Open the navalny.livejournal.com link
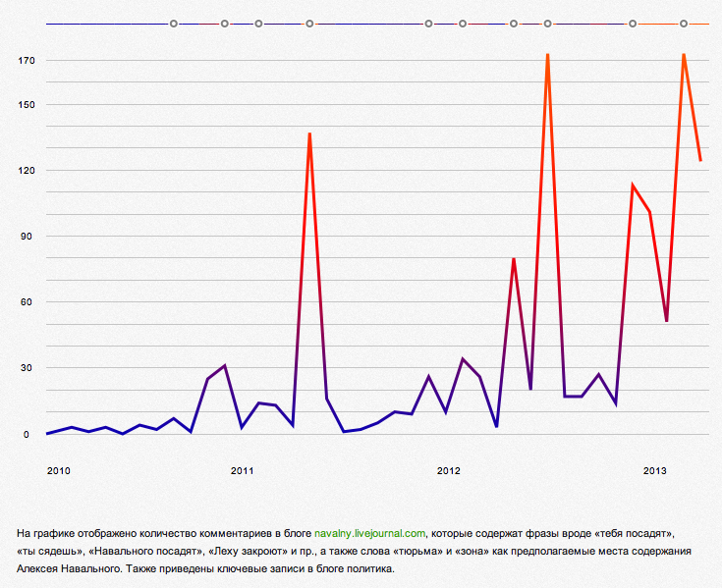The height and width of the screenshot is (588, 722). click(x=369, y=533)
